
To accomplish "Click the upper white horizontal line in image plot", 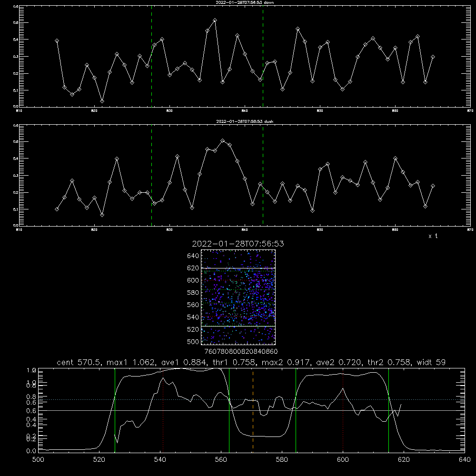I will 238,268.
